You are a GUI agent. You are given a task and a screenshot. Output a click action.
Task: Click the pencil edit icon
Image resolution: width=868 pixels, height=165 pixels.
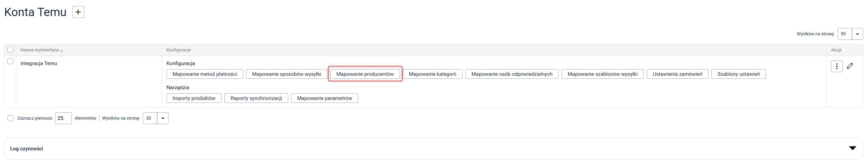click(850, 66)
